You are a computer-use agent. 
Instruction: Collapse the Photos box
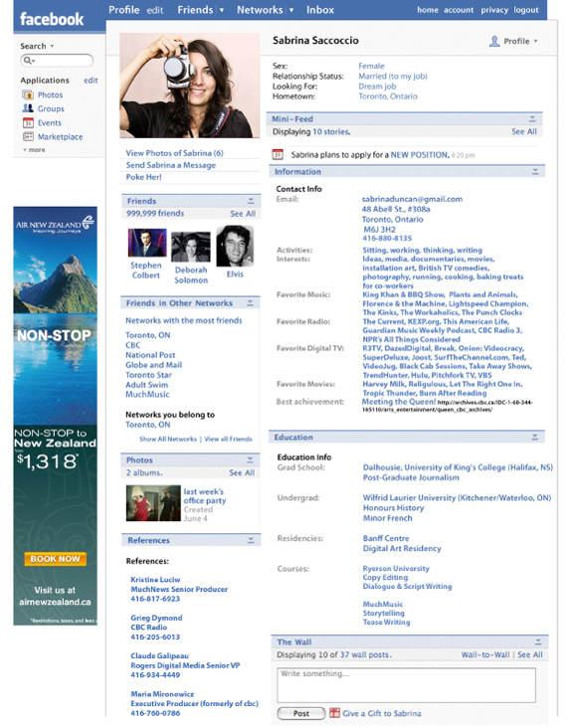(251, 459)
